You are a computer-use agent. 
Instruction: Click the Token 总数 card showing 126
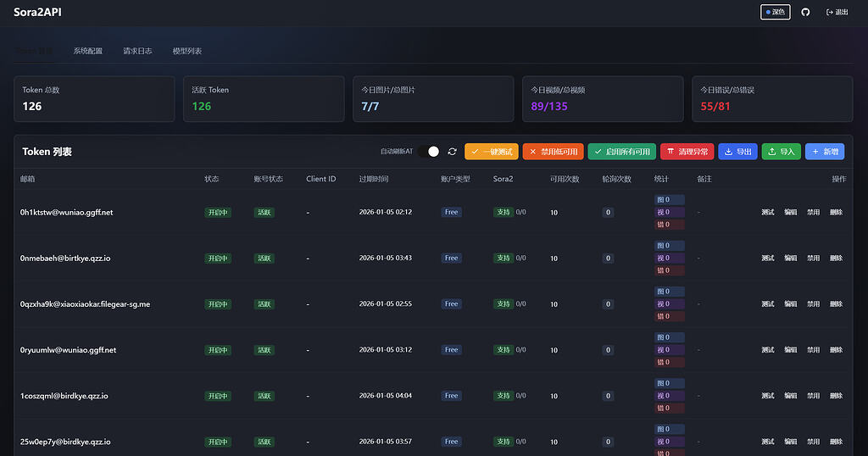click(94, 99)
